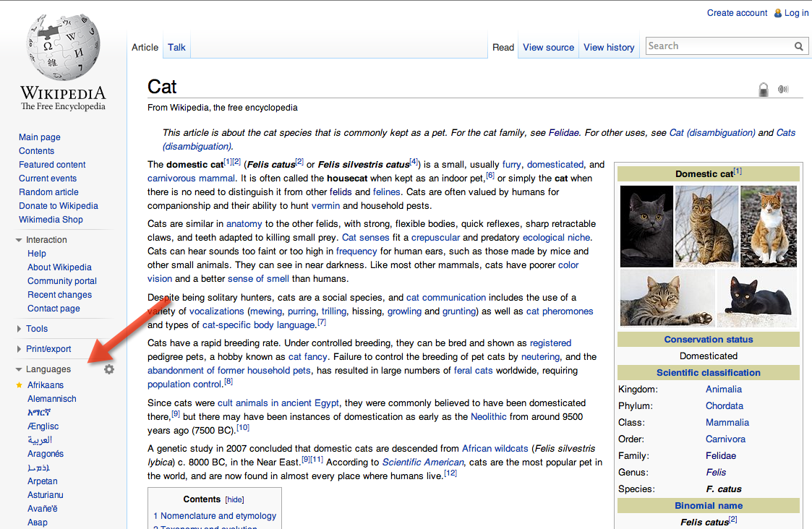Switch to the Talk tab

[x=176, y=47]
